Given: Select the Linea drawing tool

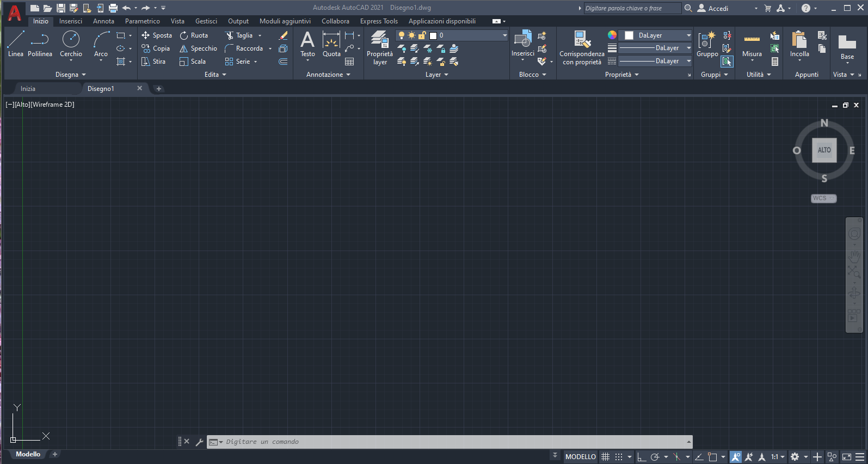Looking at the screenshot, I should click(16, 44).
